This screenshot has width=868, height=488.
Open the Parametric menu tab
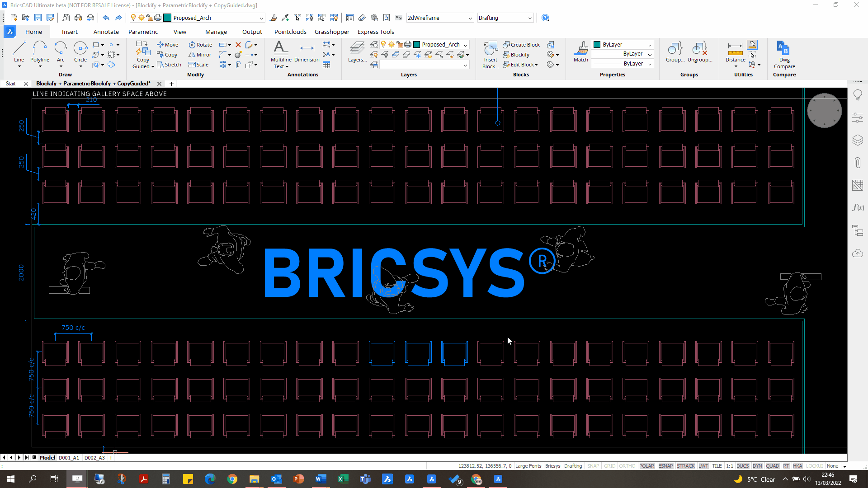click(143, 32)
